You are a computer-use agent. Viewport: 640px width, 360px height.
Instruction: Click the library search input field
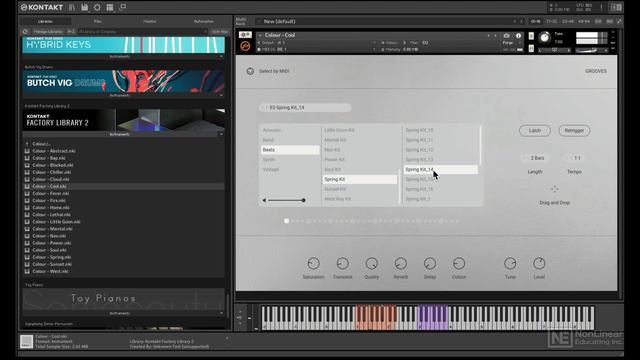coord(142,31)
